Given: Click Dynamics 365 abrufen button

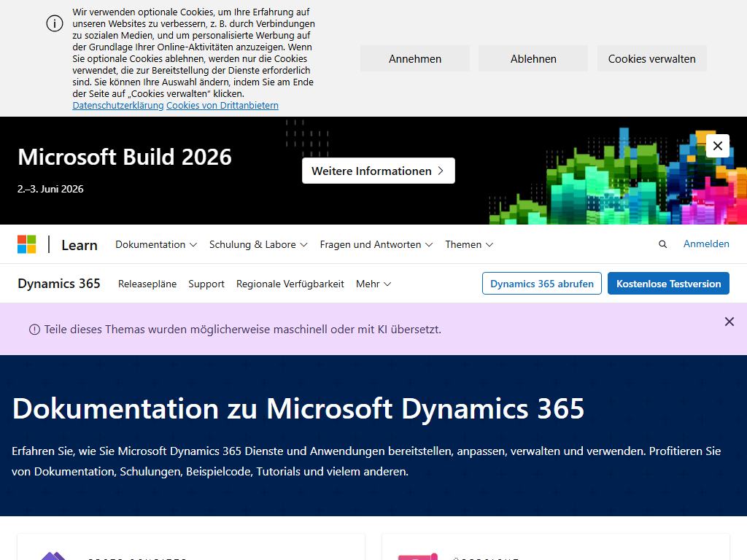Looking at the screenshot, I should tap(542, 284).
